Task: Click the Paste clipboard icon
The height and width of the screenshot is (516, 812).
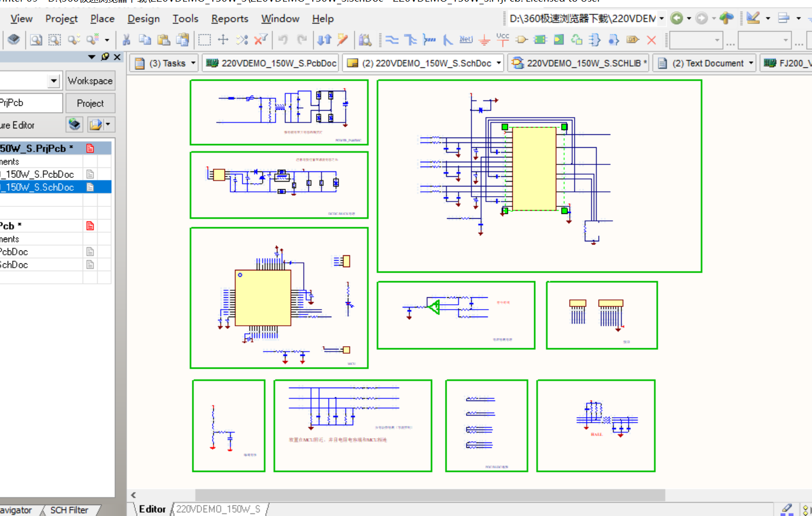Action: point(164,39)
